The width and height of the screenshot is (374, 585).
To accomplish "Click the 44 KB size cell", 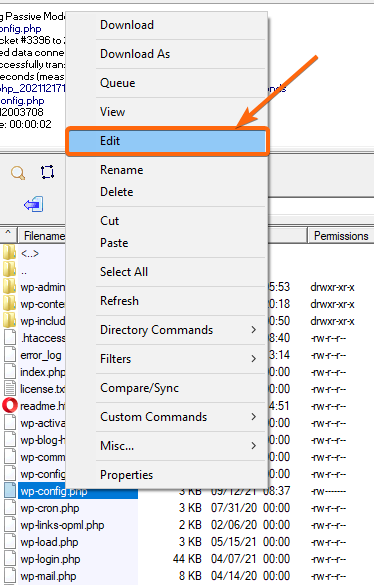I will pyautogui.click(x=187, y=559).
